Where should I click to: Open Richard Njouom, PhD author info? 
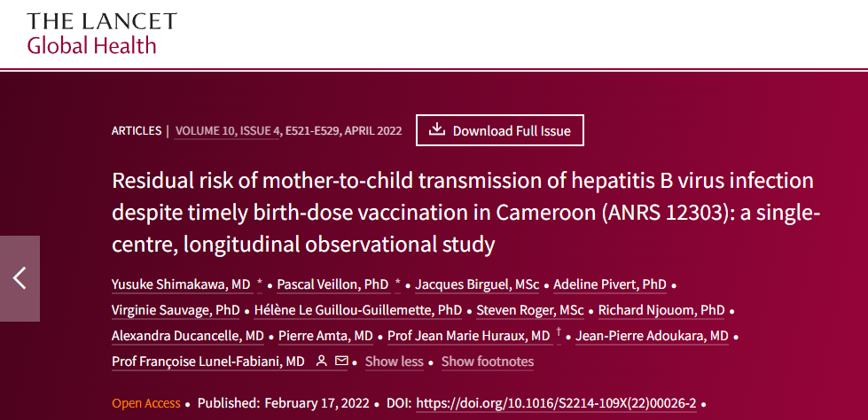(x=661, y=310)
